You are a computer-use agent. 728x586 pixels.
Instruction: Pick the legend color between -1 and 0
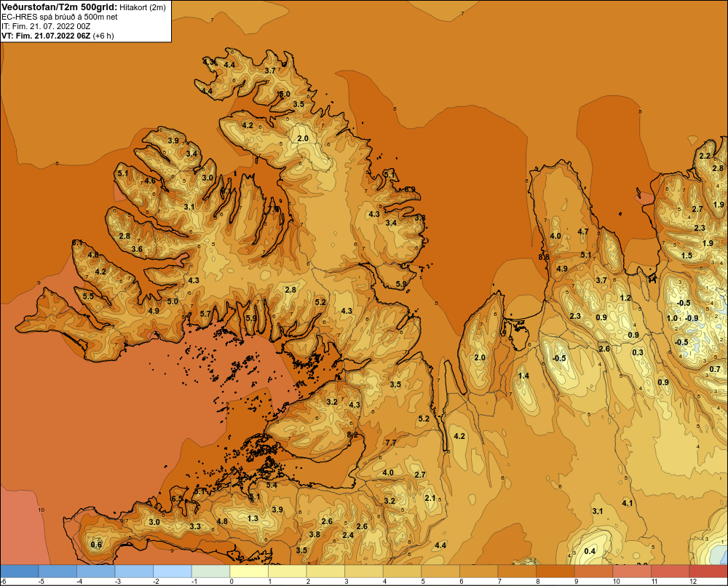pyautogui.click(x=211, y=571)
